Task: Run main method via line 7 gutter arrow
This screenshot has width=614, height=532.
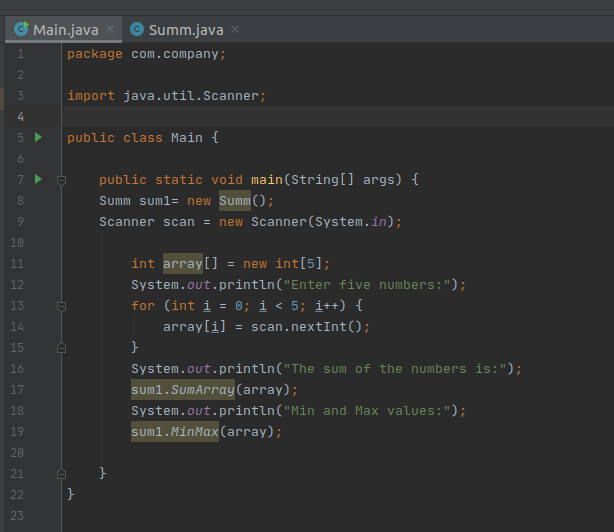Action: (38, 179)
